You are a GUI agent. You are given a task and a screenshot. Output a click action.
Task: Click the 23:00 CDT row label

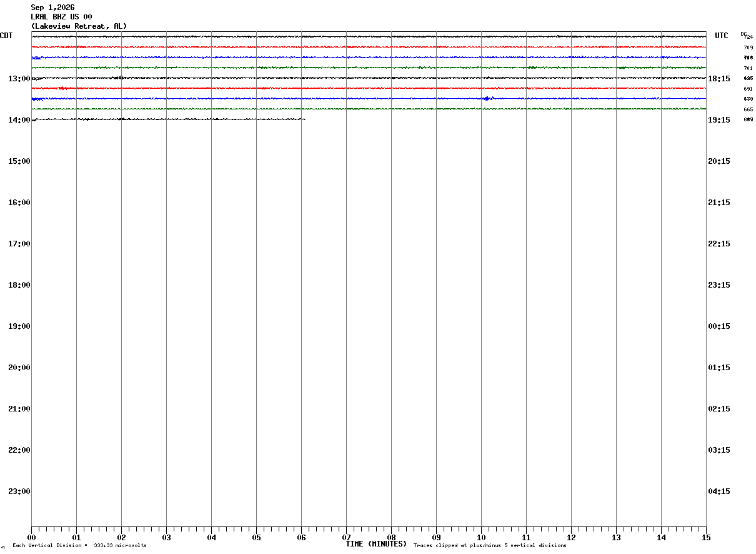tap(19, 491)
